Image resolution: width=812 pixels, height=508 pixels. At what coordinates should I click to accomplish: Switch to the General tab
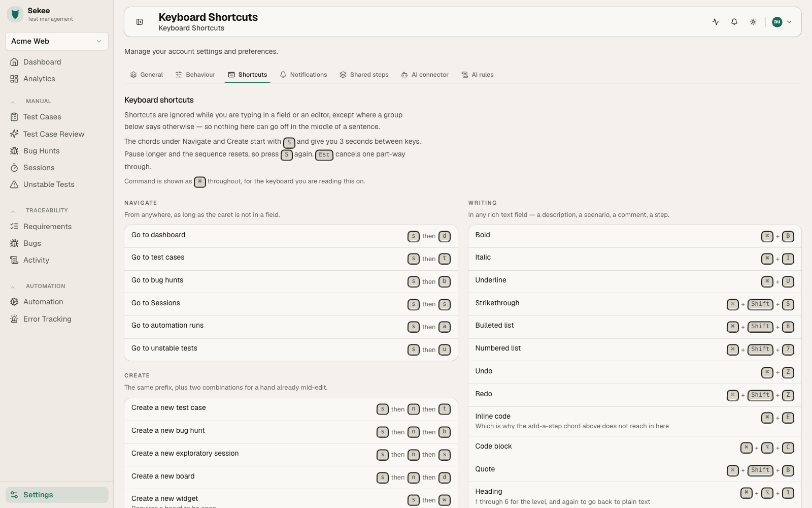[x=146, y=75]
